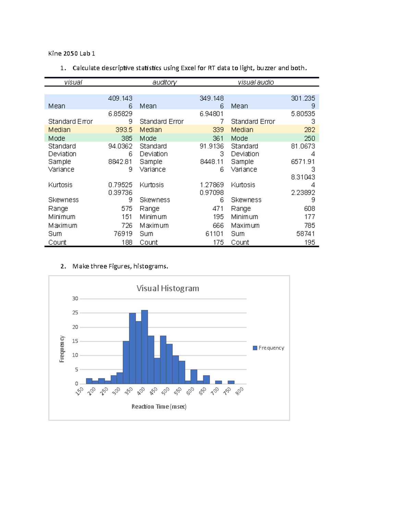
Task: Click the visual Count value 188
Action: pyautogui.click(x=127, y=243)
